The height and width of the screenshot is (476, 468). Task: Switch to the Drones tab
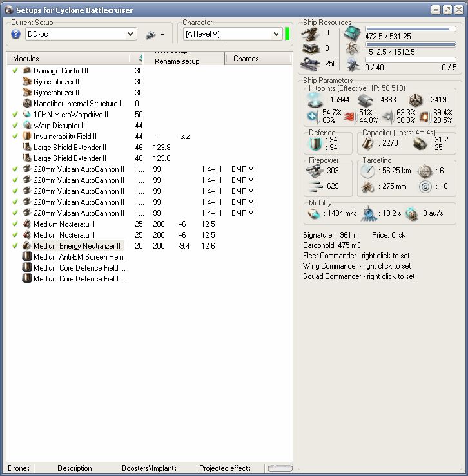point(19,468)
